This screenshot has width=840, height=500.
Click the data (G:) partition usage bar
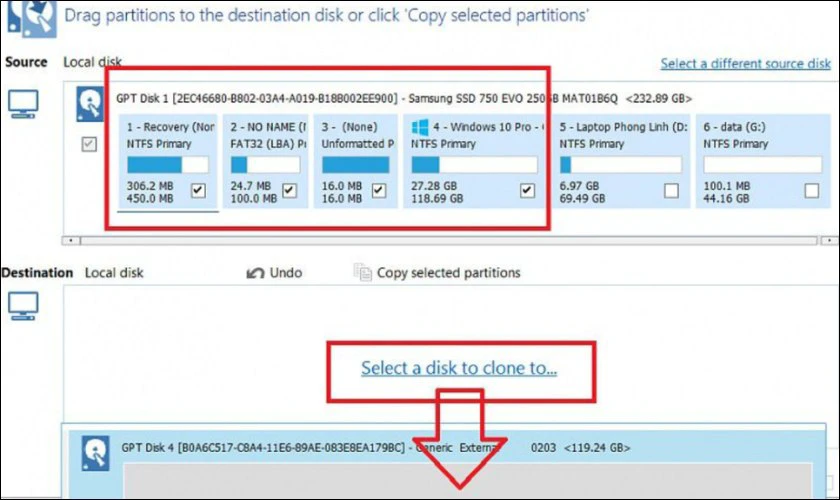762,165
